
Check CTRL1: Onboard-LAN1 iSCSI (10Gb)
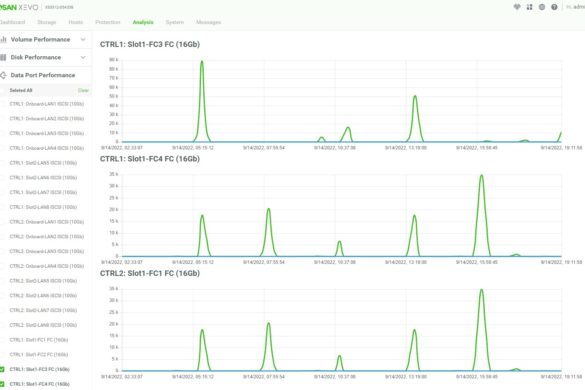(x=47, y=104)
